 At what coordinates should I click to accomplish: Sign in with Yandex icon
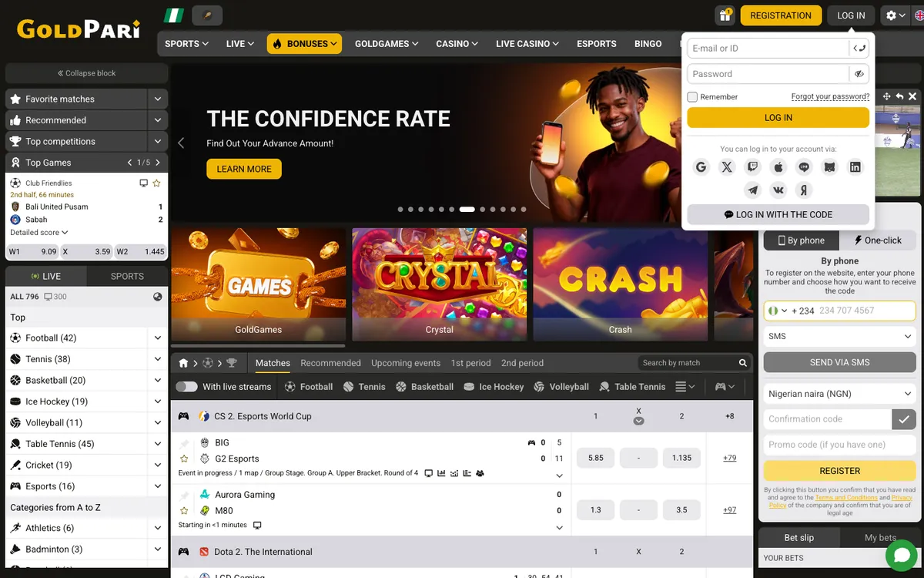[804, 190]
